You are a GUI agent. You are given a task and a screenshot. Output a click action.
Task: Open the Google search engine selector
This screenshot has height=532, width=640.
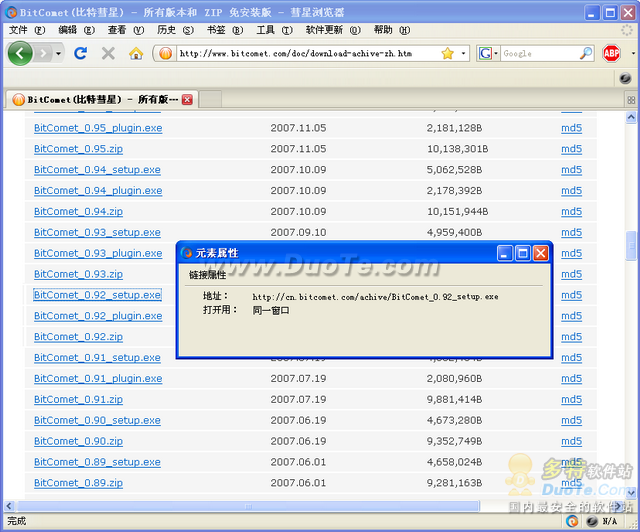pos(488,53)
